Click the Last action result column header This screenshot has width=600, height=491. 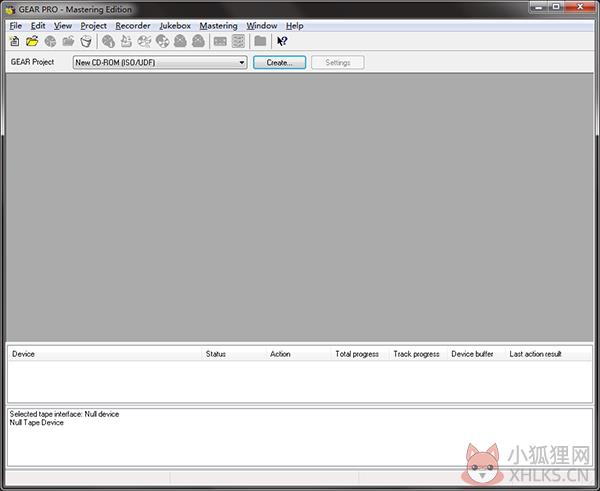point(548,354)
